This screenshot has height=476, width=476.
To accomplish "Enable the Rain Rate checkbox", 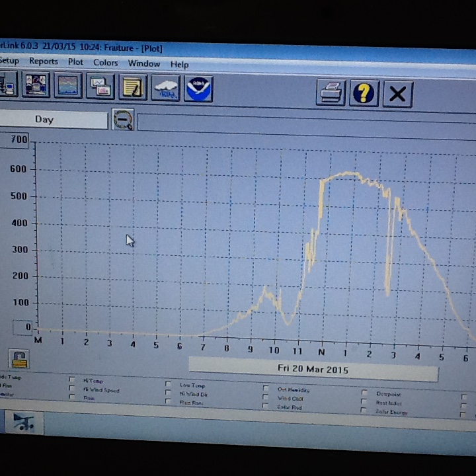I will pos(168,401).
